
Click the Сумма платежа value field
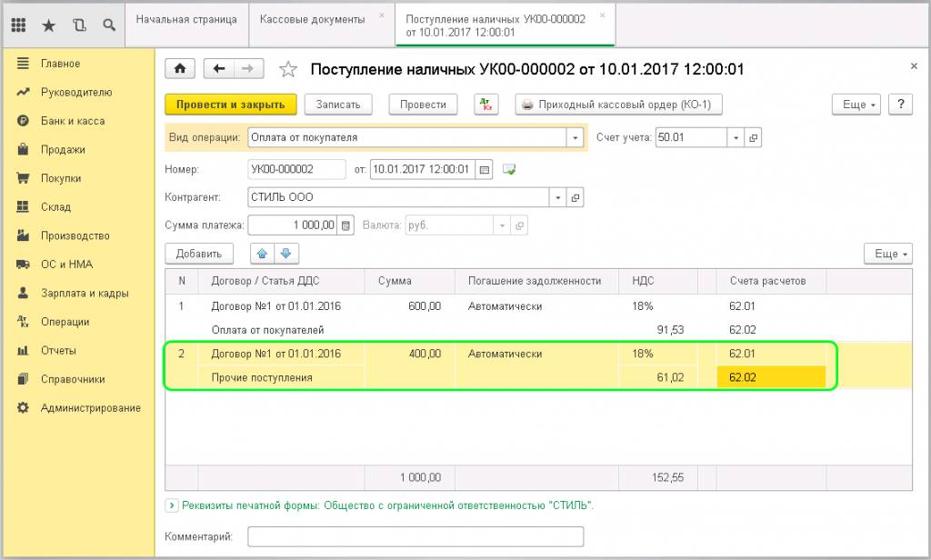[x=293, y=225]
